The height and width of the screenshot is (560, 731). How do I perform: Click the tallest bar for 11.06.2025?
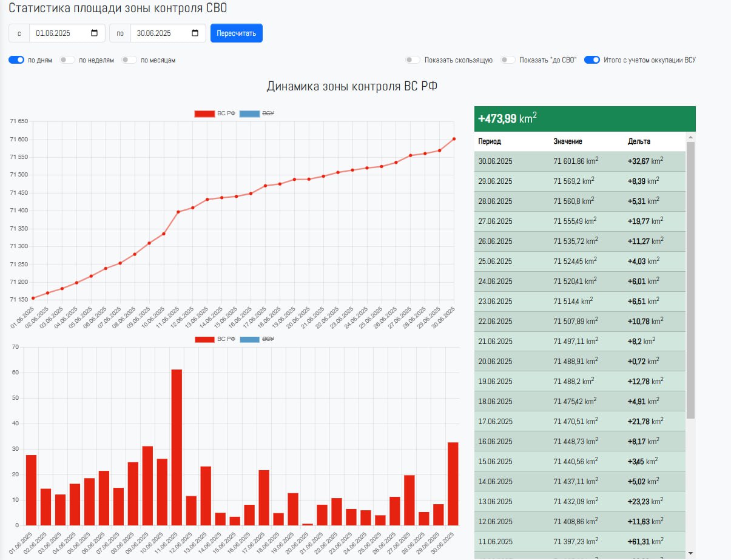pyautogui.click(x=177, y=447)
